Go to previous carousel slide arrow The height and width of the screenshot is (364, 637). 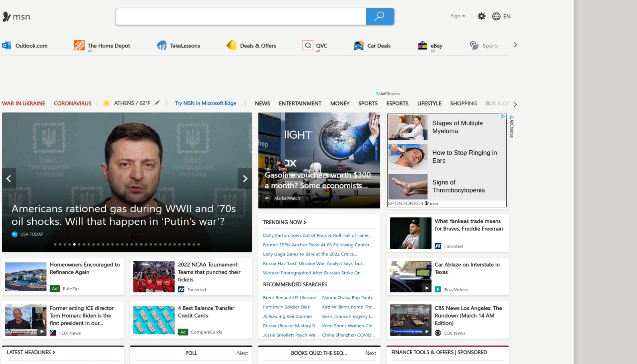(x=9, y=179)
